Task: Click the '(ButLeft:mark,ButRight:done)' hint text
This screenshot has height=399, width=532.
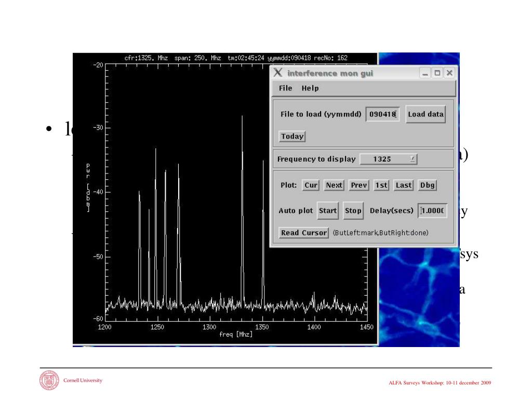Action: point(380,233)
